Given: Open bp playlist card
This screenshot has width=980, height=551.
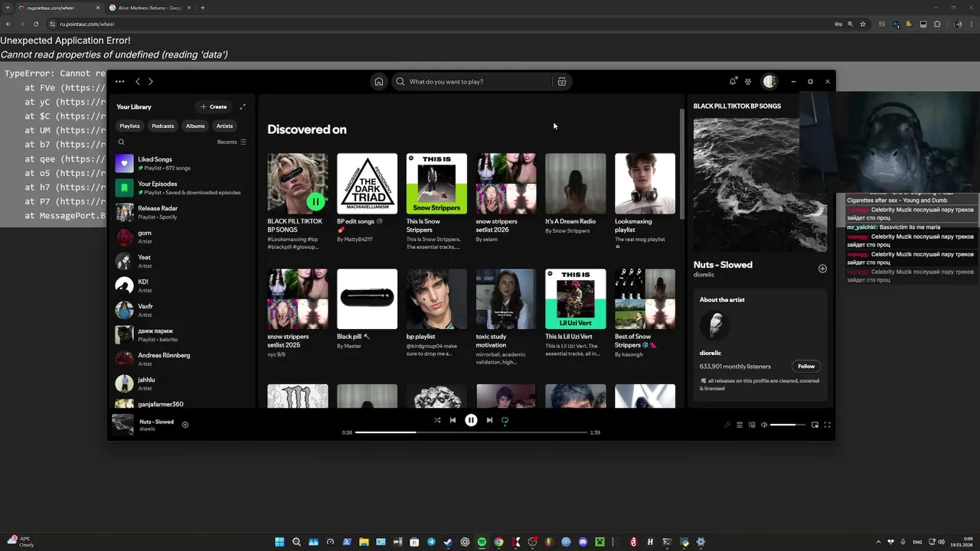Looking at the screenshot, I should click(436, 314).
